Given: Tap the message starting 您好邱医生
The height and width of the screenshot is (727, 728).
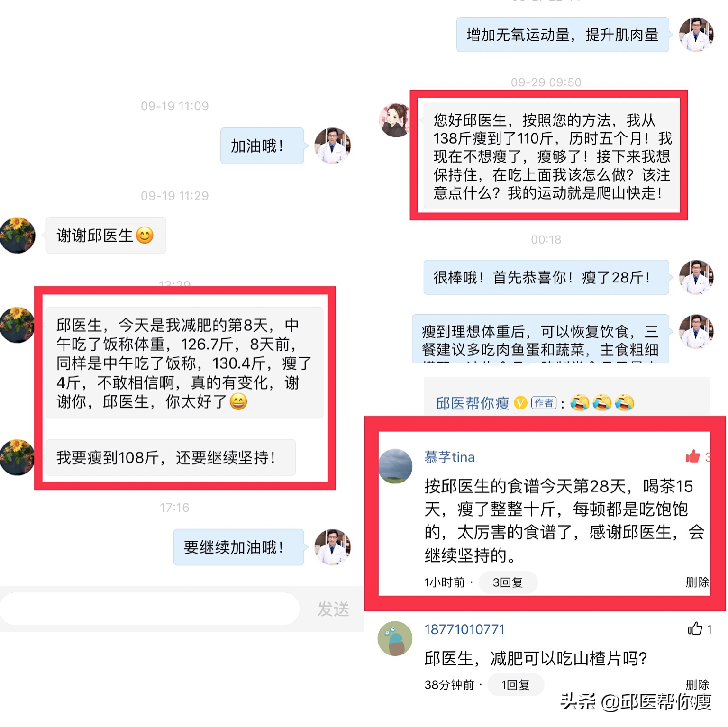Looking at the screenshot, I should coord(551,156).
